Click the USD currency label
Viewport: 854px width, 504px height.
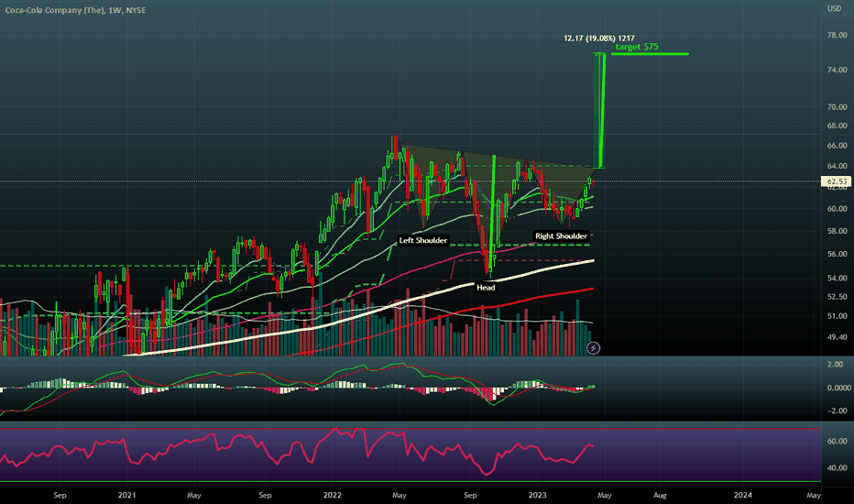tap(835, 9)
